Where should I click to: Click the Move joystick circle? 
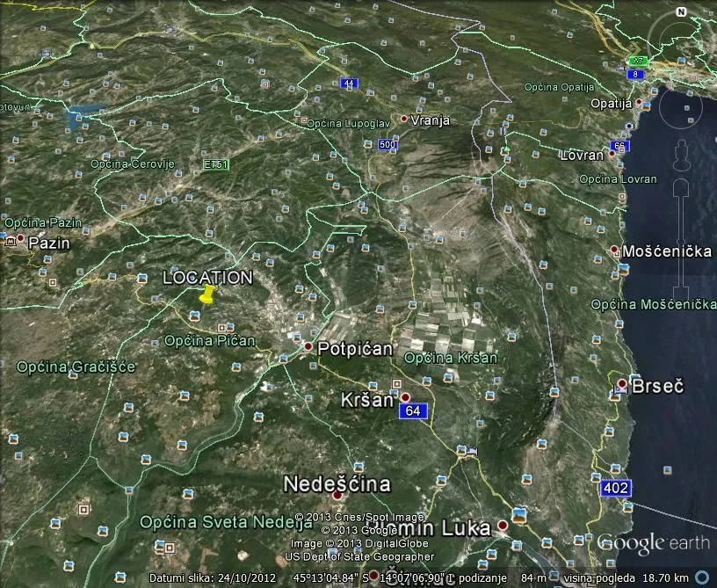681,108
